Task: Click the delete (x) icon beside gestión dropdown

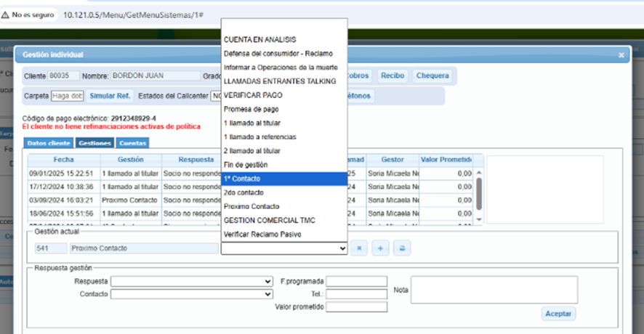Action: pos(360,248)
